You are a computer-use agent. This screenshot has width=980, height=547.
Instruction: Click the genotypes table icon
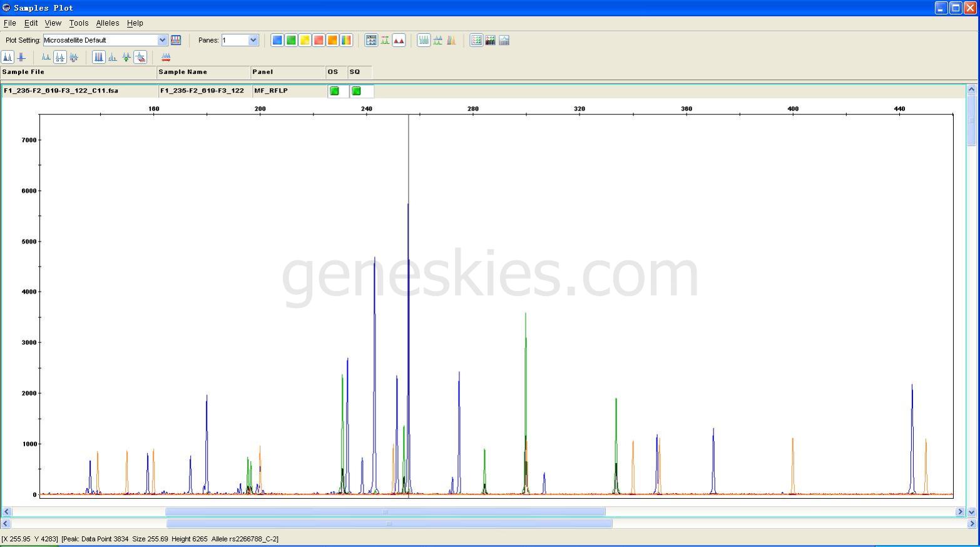[490, 40]
